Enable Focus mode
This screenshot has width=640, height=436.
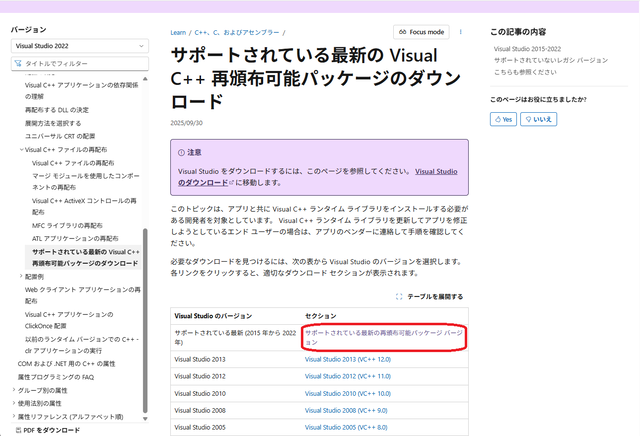click(x=421, y=32)
